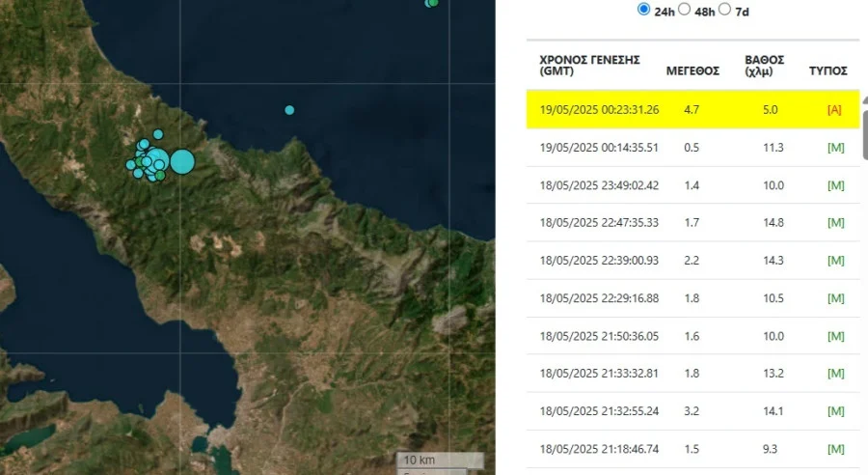Click the small green circle at bottom of cluster
Viewport: 868px width, 475px height.
point(160,176)
